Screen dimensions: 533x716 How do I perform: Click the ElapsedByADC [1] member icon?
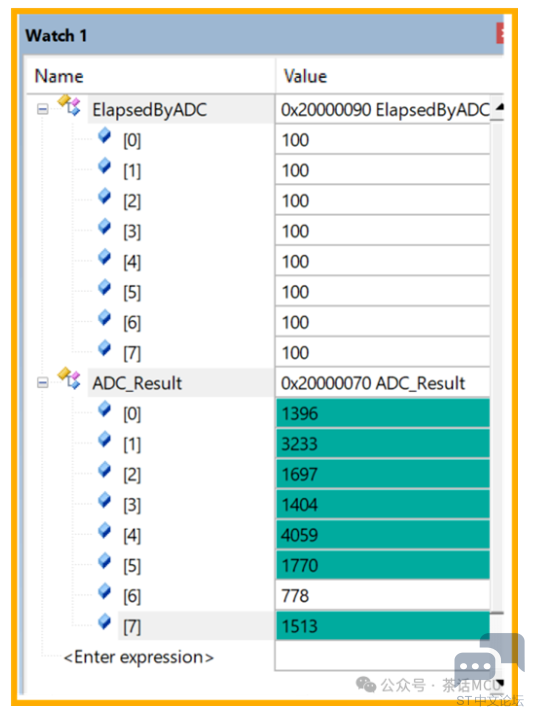[x=105, y=166]
